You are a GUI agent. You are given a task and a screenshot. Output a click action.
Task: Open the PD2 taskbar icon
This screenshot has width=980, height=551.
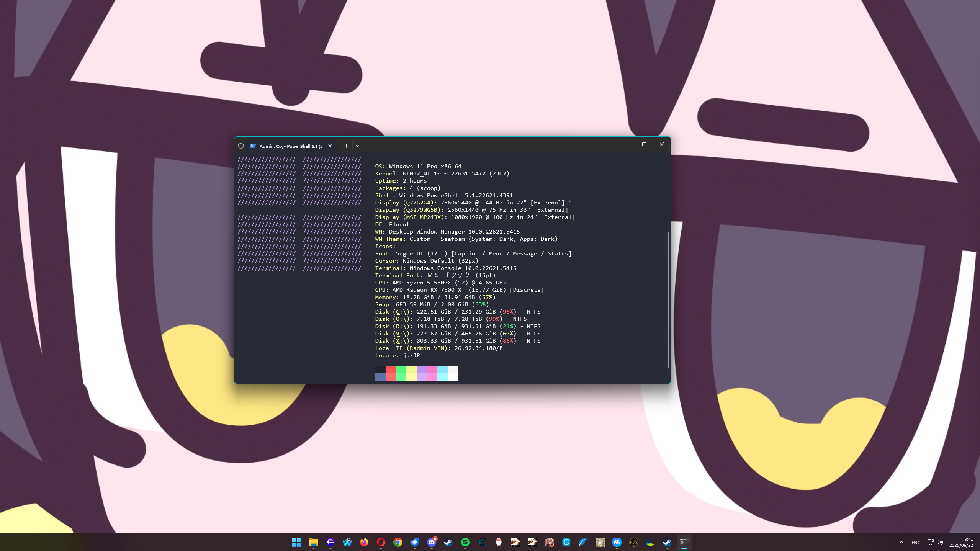pos(633,542)
